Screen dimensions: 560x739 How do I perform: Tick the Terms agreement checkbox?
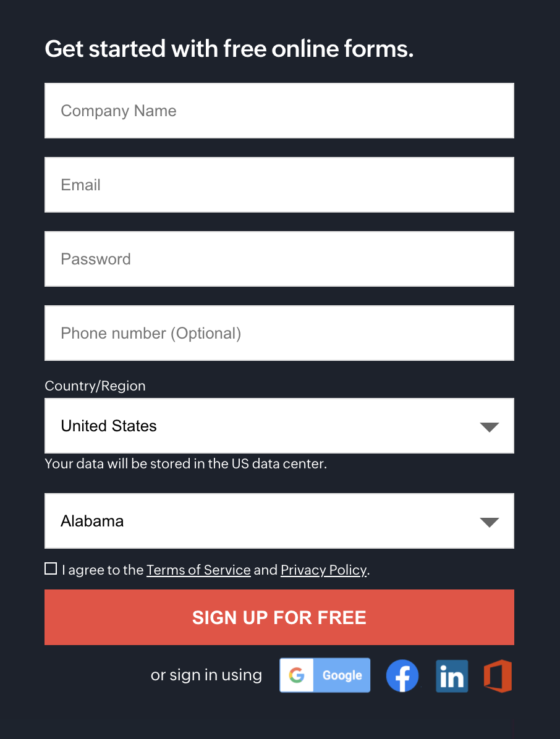pos(51,569)
